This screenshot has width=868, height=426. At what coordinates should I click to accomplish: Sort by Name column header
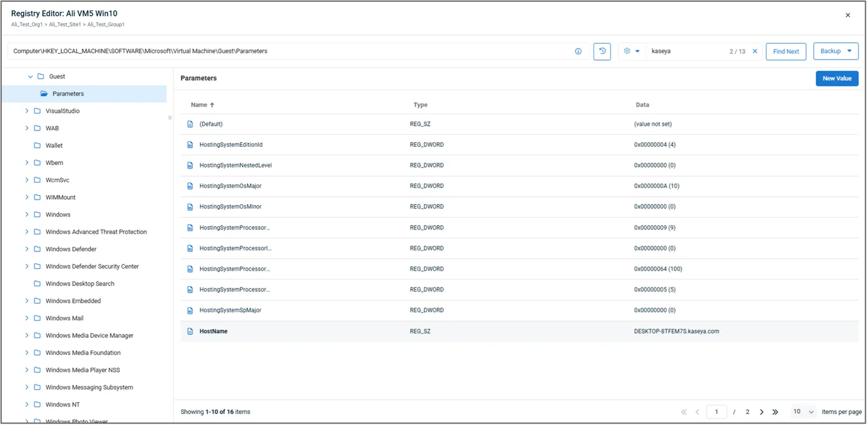pyautogui.click(x=199, y=105)
